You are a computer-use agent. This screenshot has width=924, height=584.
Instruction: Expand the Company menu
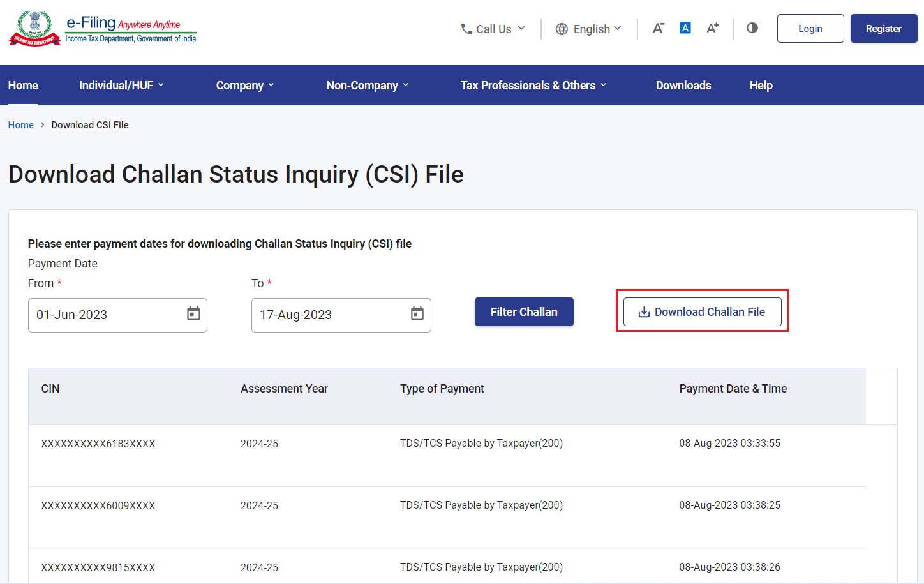[x=245, y=86]
